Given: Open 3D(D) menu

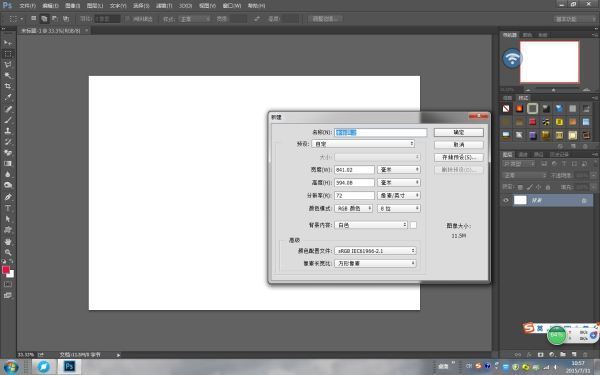Looking at the screenshot, I should point(186,6).
